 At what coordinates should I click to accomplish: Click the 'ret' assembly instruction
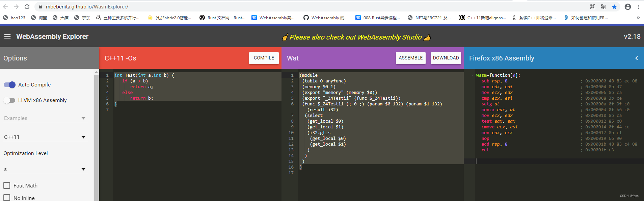coord(485,150)
